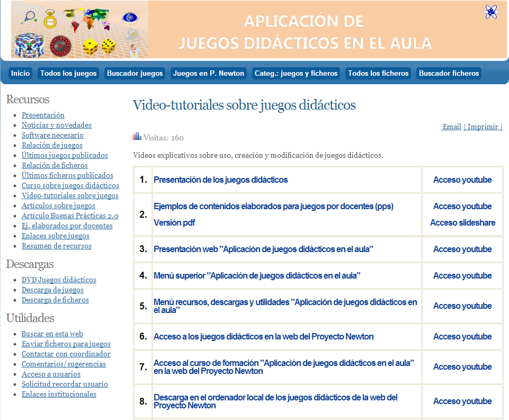509x420 pixels.
Task: Click the Imprimir link
Action: pyautogui.click(x=483, y=127)
